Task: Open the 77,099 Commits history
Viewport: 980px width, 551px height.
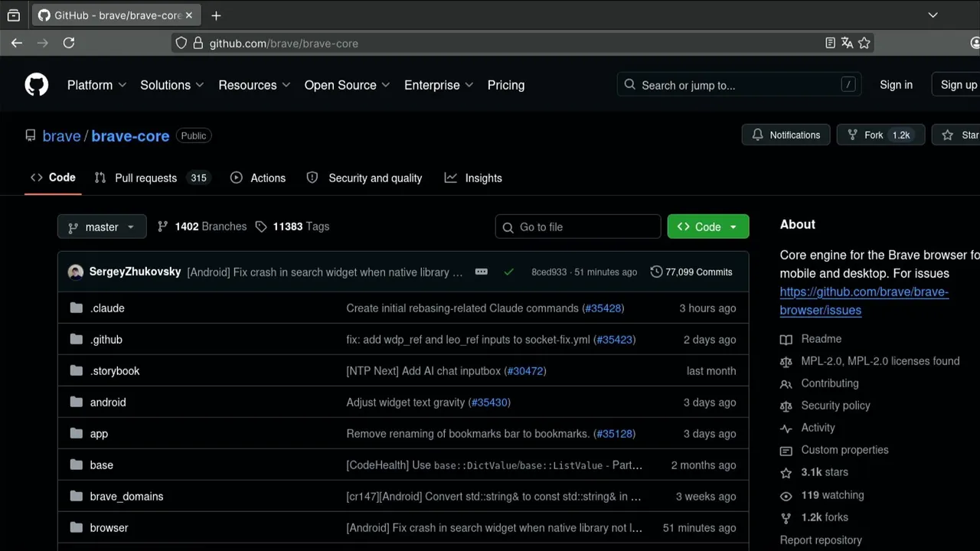Action: point(691,272)
